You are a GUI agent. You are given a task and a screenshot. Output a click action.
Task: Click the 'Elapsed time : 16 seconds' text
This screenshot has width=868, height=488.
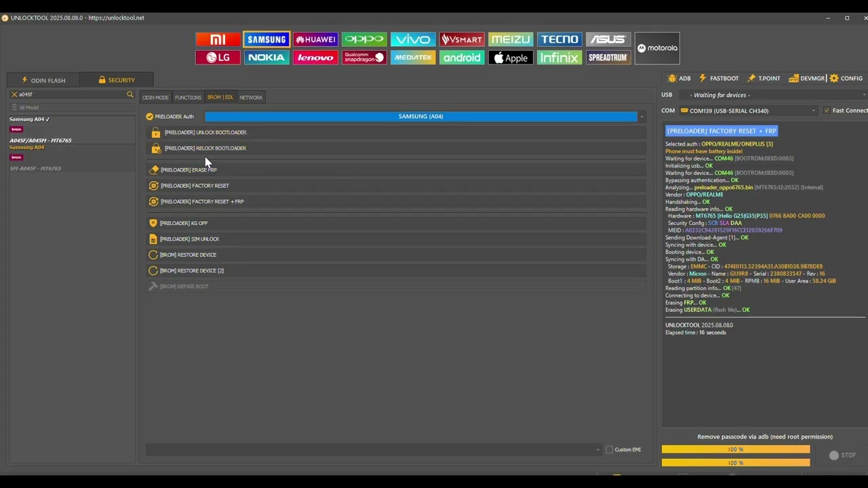coord(696,333)
